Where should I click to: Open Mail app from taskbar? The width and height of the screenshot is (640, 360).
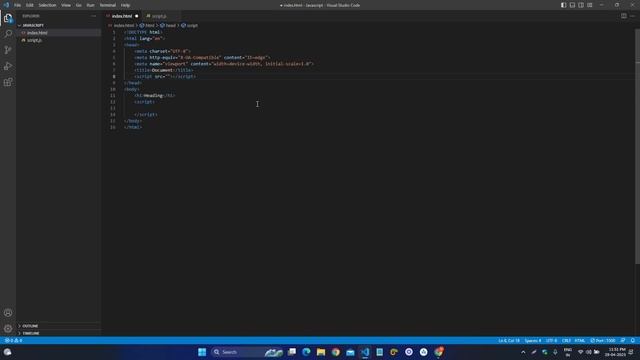(350, 352)
